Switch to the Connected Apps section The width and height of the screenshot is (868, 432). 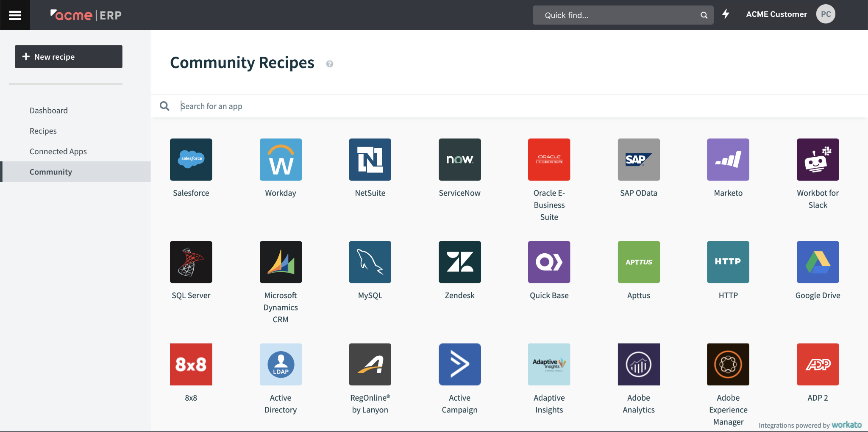point(58,151)
